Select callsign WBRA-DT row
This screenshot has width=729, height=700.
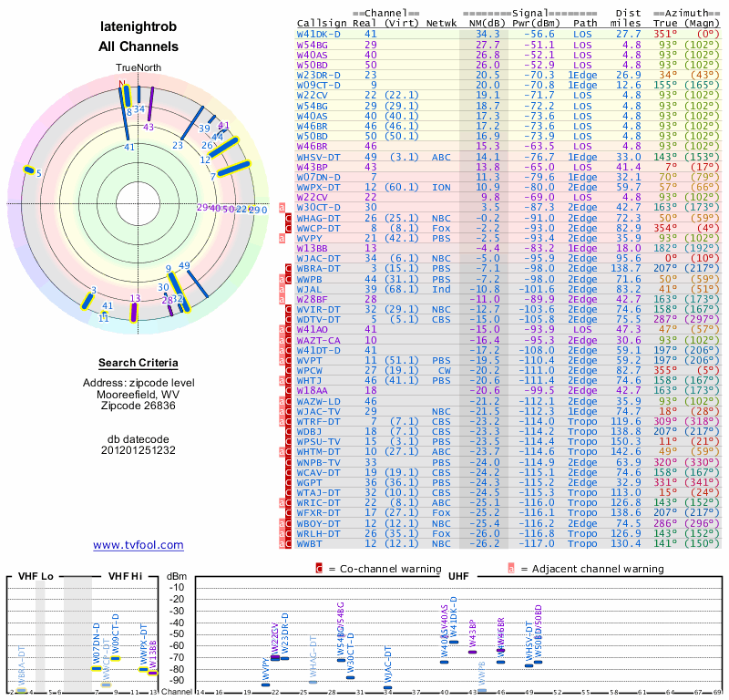click(x=508, y=268)
